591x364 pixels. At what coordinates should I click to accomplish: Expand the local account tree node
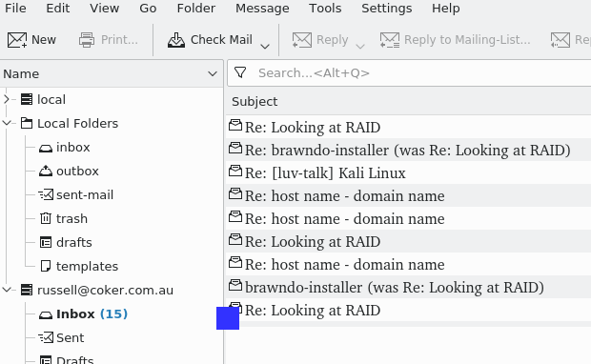point(6,99)
